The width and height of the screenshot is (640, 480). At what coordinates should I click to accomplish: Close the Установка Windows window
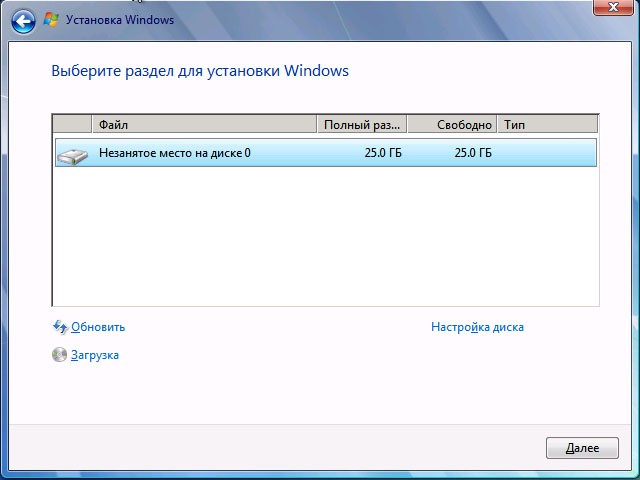coord(613,7)
